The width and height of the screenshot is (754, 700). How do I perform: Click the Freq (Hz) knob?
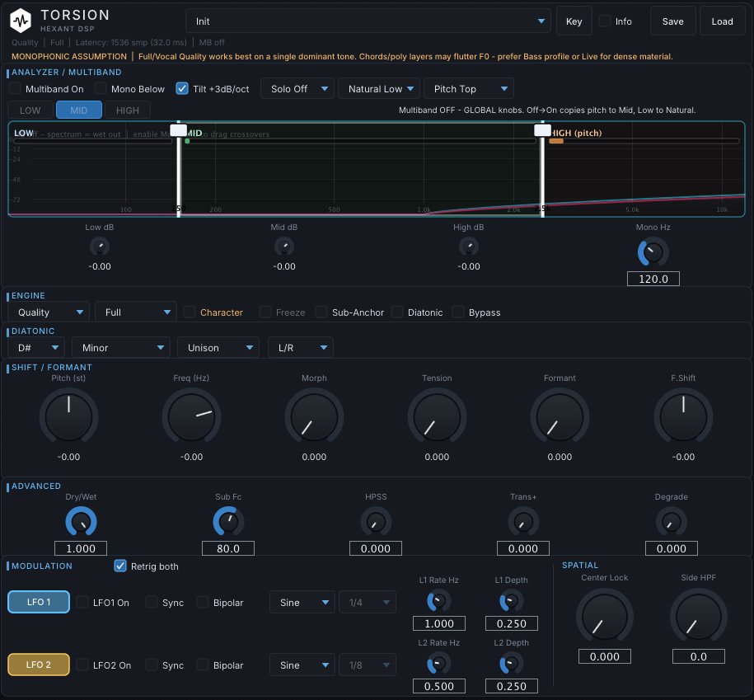click(x=191, y=416)
